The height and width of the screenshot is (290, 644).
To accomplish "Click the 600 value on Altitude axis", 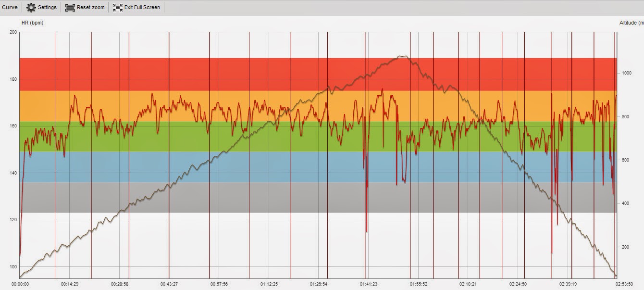I will click(x=625, y=160).
